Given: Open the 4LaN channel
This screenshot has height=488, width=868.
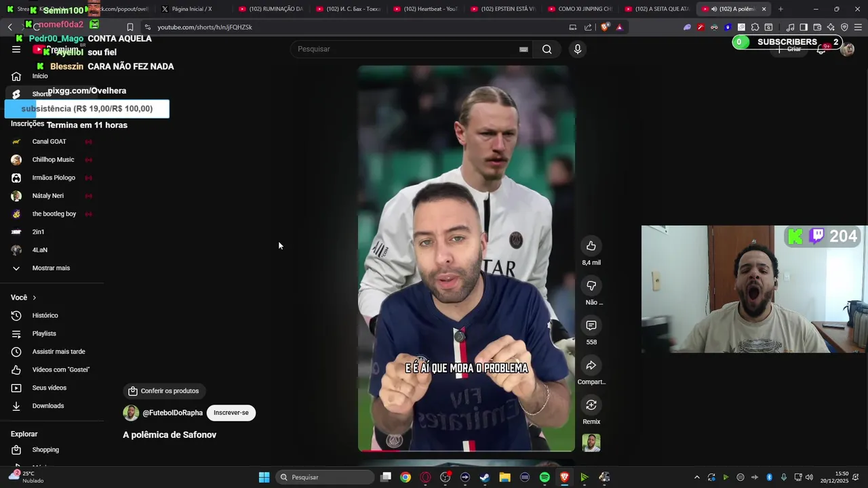Looking at the screenshot, I should (40, 250).
